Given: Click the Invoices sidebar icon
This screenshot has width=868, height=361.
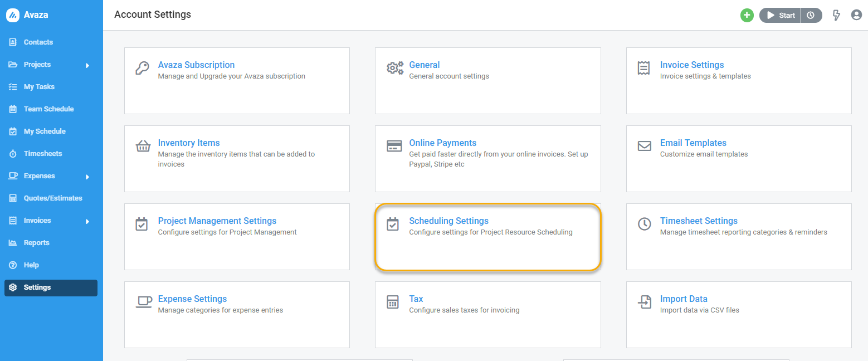Looking at the screenshot, I should coord(13,221).
